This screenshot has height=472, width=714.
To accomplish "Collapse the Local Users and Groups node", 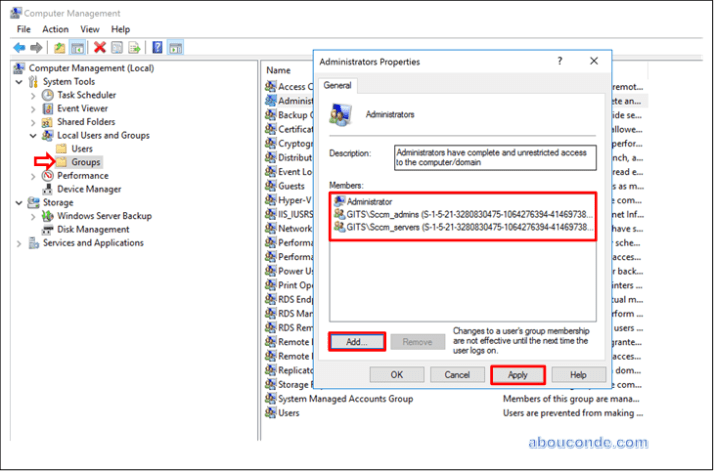I will pos(34,135).
